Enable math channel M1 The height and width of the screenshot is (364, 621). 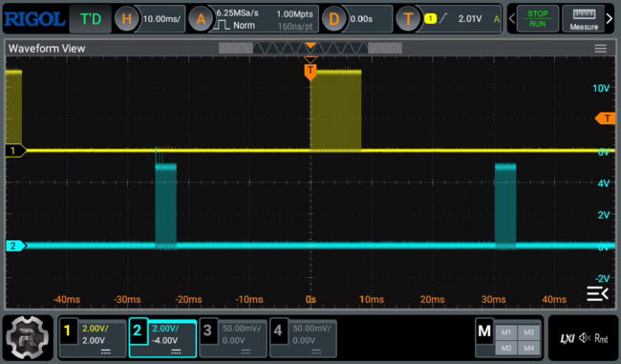pos(506,332)
